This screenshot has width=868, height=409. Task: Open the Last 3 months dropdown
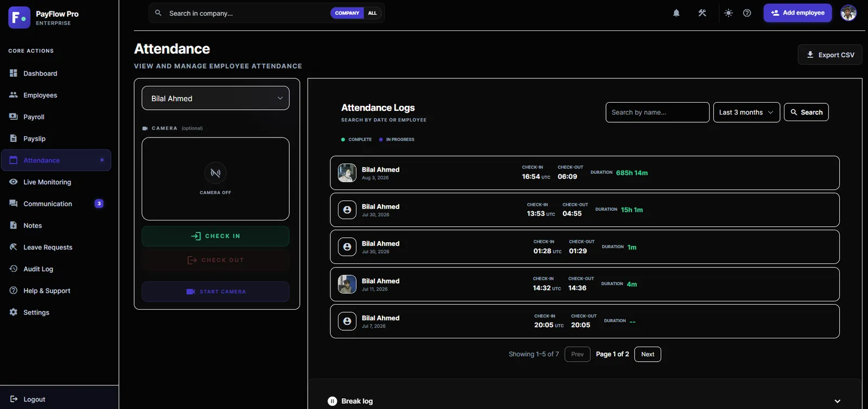pyautogui.click(x=746, y=112)
